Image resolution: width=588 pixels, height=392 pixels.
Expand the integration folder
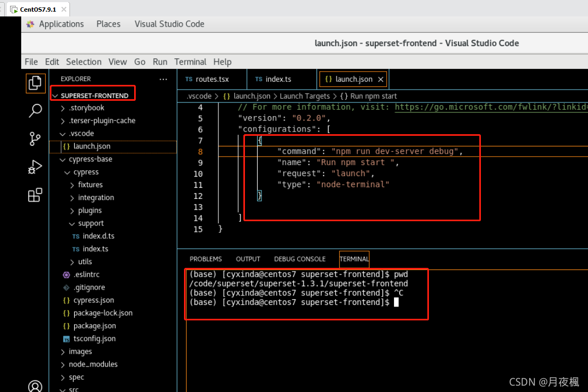click(x=72, y=198)
